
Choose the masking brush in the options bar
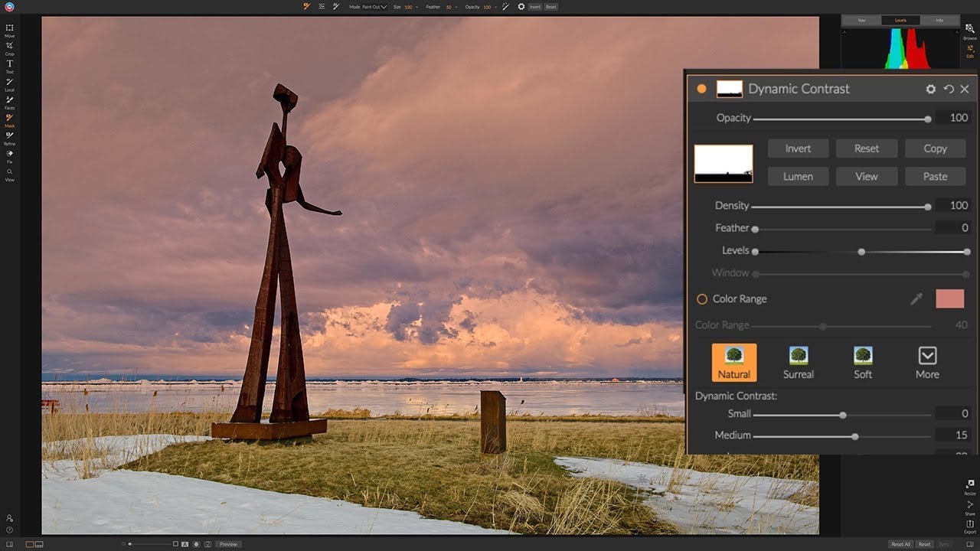coord(306,6)
